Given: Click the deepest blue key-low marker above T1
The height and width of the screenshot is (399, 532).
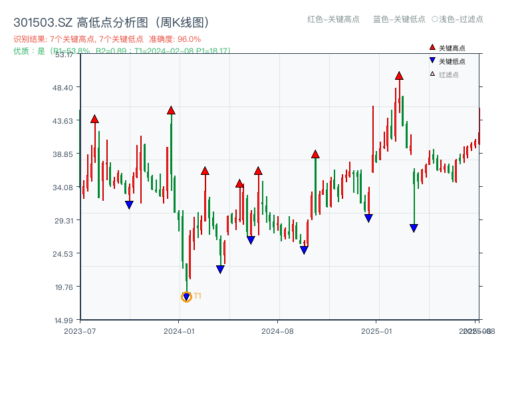Looking at the screenshot, I should coord(219,269).
